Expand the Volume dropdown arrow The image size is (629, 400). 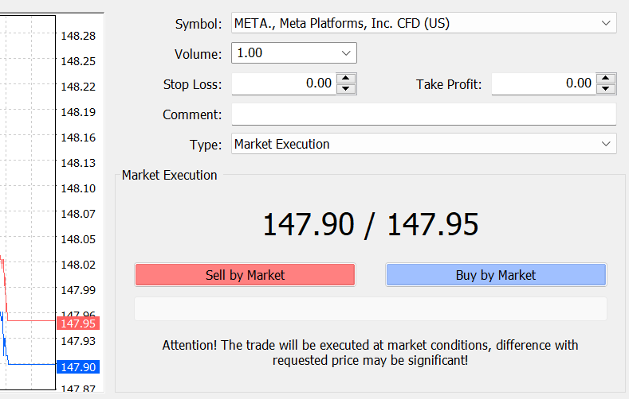[x=346, y=53]
